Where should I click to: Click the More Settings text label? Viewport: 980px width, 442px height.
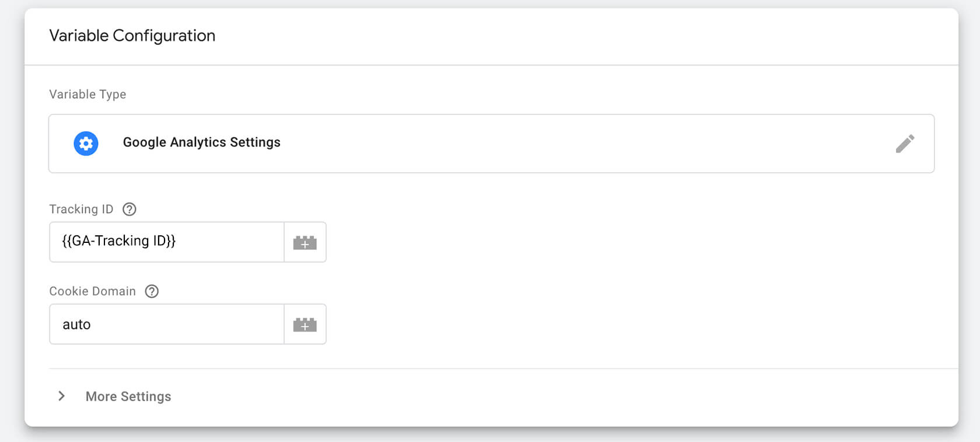click(128, 396)
